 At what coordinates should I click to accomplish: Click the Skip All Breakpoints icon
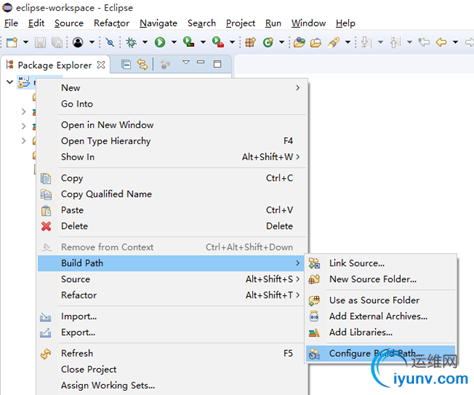(110, 42)
